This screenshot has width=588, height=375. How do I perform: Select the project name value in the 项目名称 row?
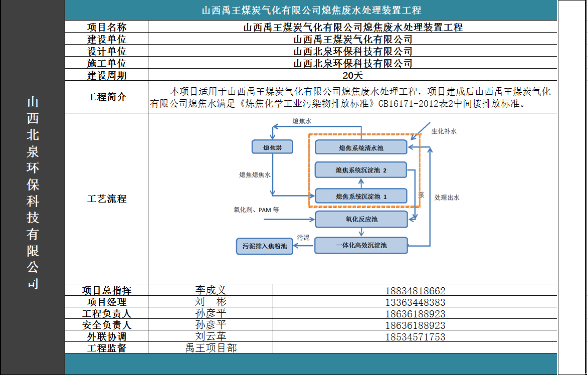pyautogui.click(x=352, y=27)
